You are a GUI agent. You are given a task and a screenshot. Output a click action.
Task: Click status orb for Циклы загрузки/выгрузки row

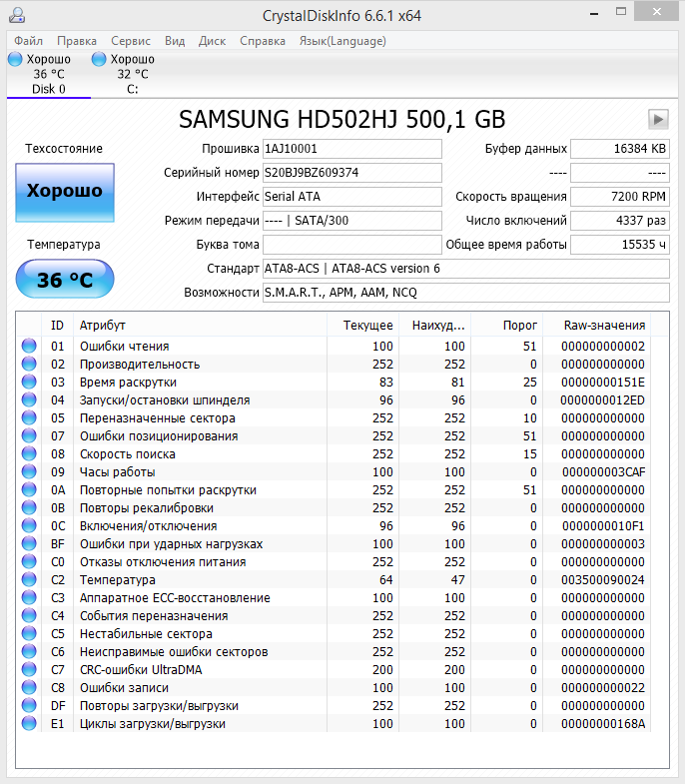tap(29, 724)
